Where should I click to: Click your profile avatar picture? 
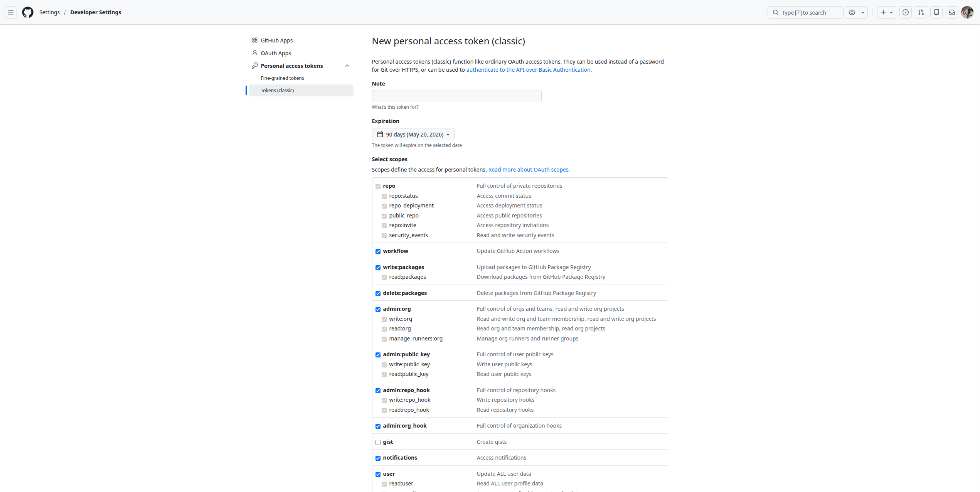pyautogui.click(x=967, y=12)
